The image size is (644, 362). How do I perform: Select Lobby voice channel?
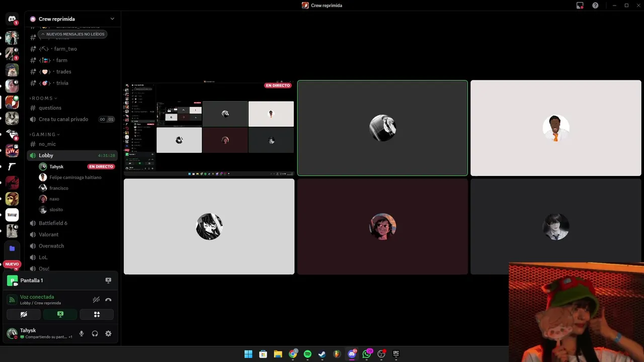tap(72, 155)
